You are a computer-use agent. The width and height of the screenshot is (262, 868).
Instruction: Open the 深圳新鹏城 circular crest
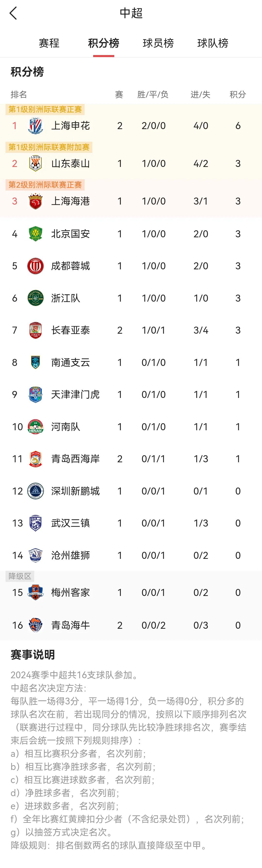click(35, 491)
